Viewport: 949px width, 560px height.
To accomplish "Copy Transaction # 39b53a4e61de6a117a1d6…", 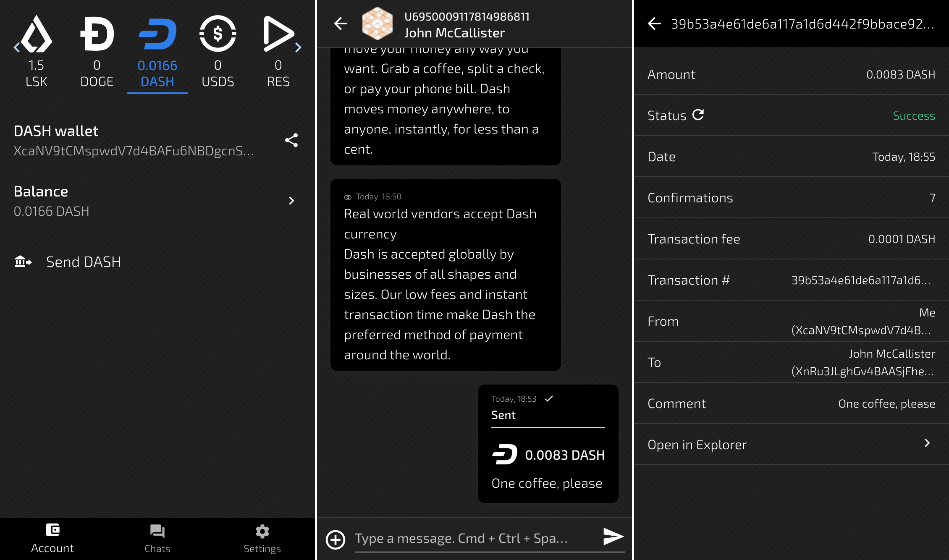I will coord(861,280).
